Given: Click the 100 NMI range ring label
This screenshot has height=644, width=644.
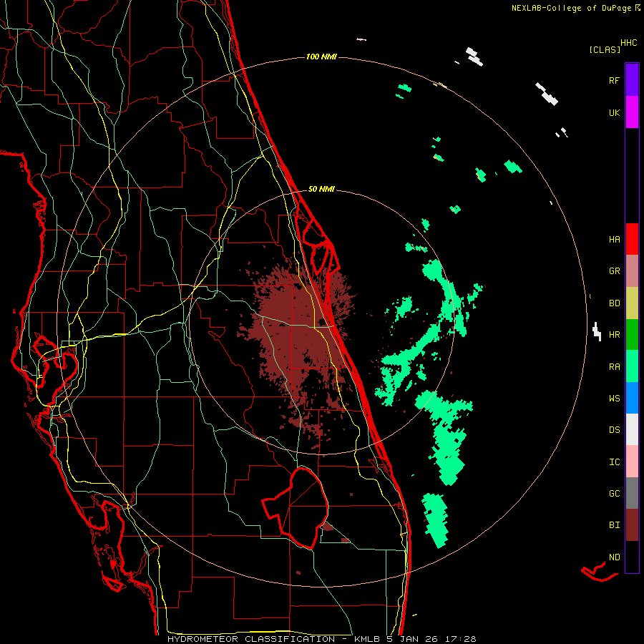Looking at the screenshot, I should 321,57.
